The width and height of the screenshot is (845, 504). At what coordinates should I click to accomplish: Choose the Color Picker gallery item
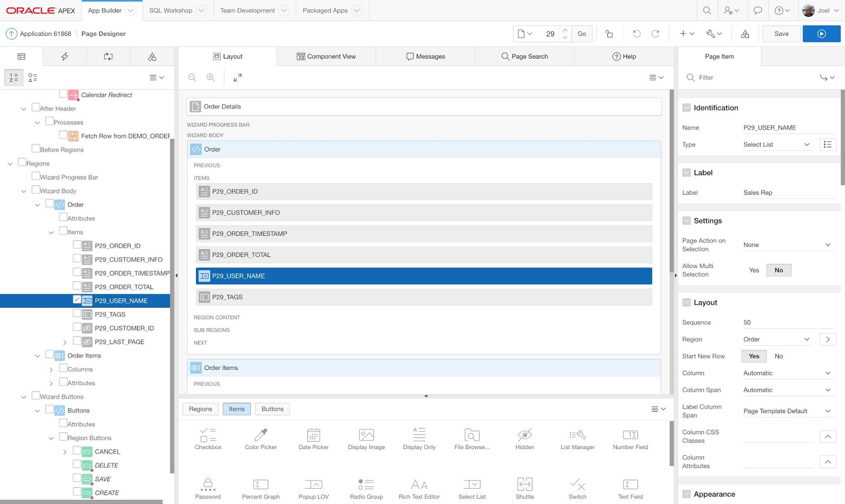click(x=261, y=439)
